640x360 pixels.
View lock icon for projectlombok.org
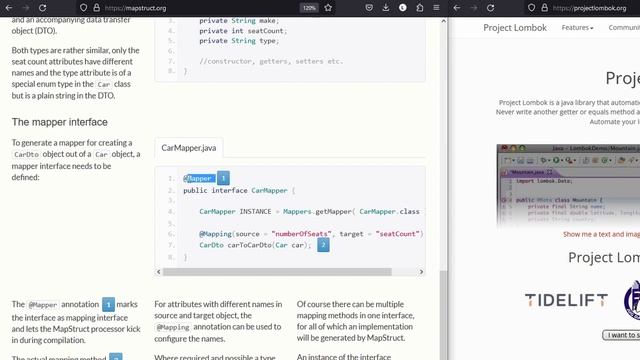point(544,8)
